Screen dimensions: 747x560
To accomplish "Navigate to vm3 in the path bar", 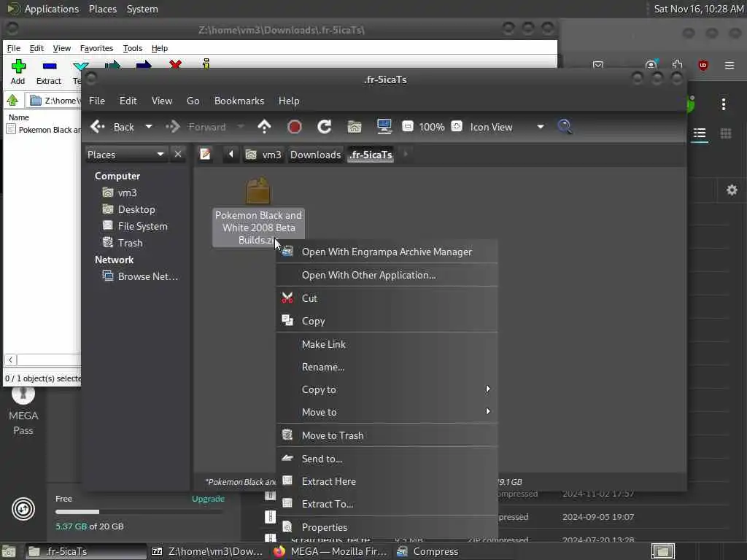I will (x=263, y=155).
